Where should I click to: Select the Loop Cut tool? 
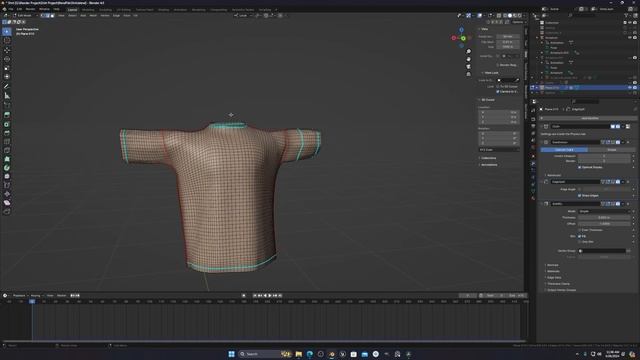click(x=7, y=142)
